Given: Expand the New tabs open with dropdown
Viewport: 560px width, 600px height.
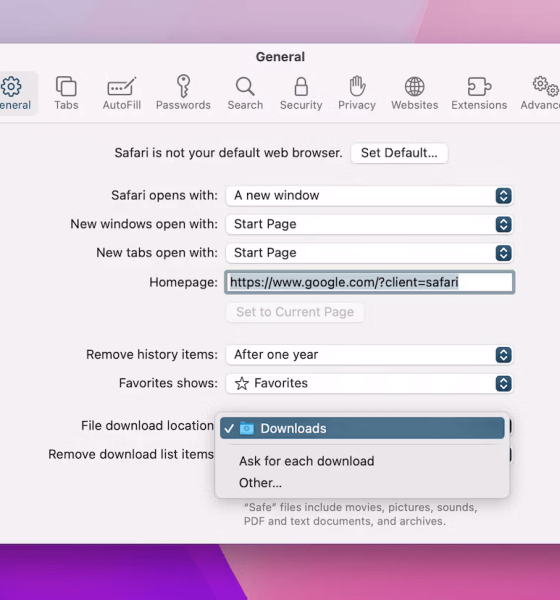Looking at the screenshot, I should [x=369, y=253].
